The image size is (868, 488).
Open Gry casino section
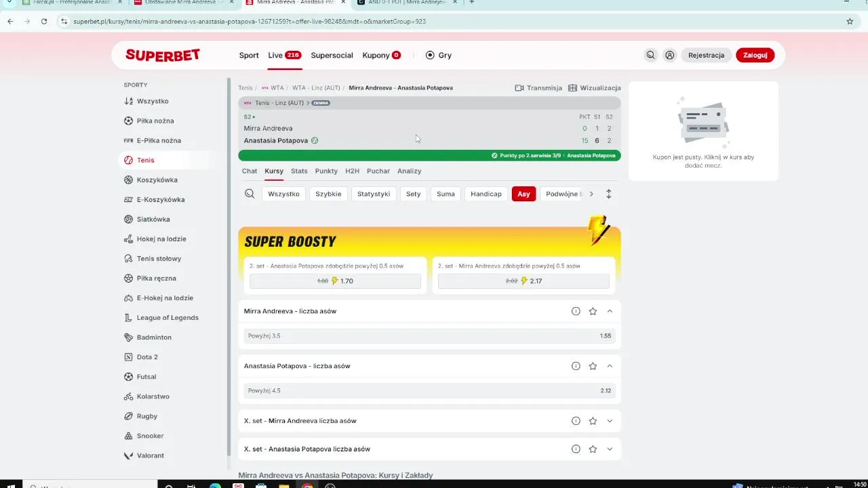coord(438,55)
